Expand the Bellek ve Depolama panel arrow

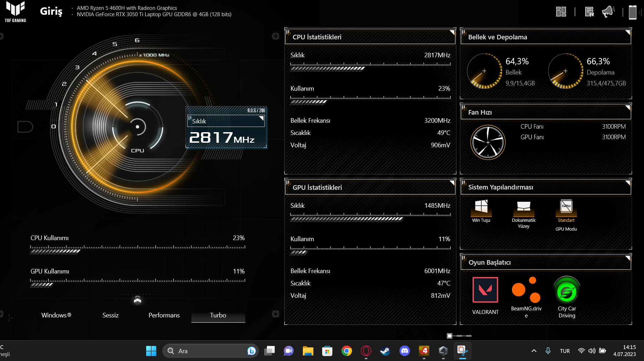(x=627, y=32)
